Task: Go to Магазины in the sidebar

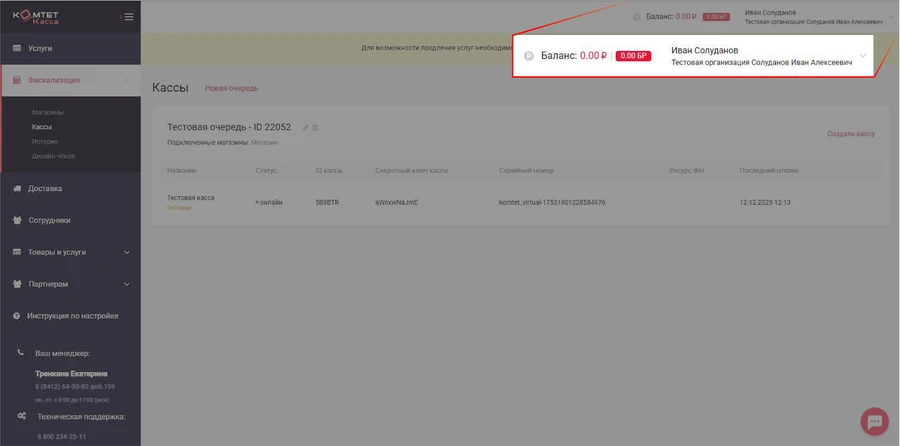Action: [x=47, y=112]
